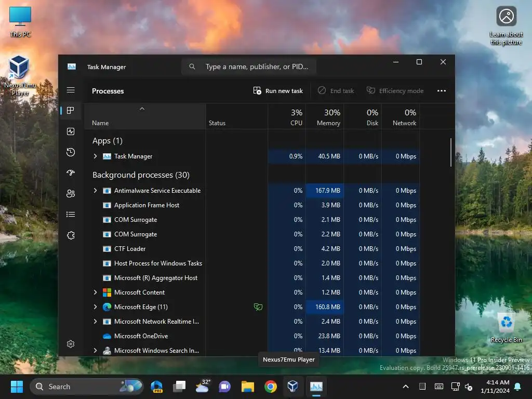Focus the name, publisher, or PID search box
Image resolution: width=532 pixels, height=399 pixels.
[x=249, y=66]
